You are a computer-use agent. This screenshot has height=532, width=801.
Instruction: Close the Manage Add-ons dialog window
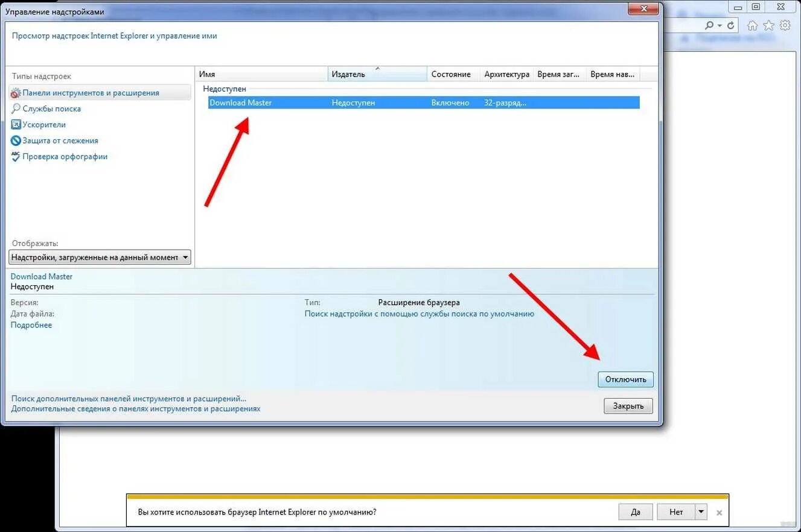click(643, 8)
